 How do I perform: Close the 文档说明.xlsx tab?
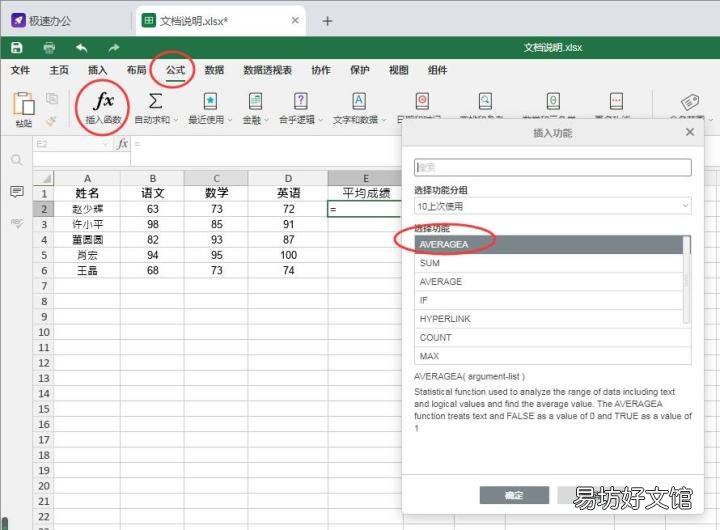[295, 20]
